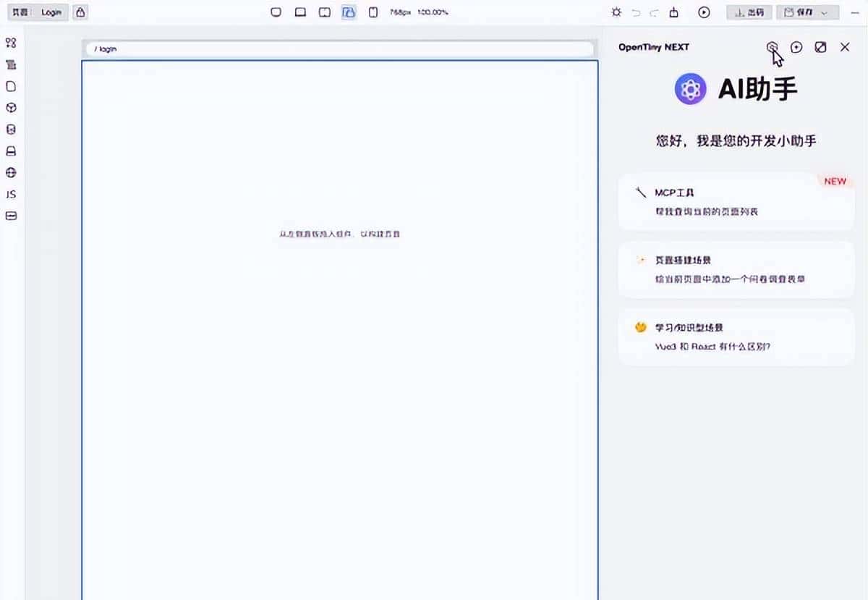Open the component materials panel in sidebar
868x600 pixels.
click(11, 43)
